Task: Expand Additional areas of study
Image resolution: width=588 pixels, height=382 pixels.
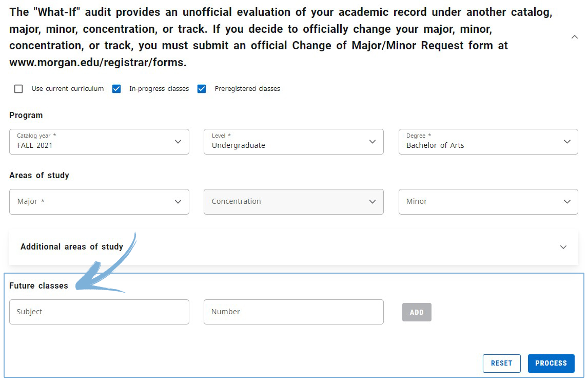Action: [x=72, y=247]
